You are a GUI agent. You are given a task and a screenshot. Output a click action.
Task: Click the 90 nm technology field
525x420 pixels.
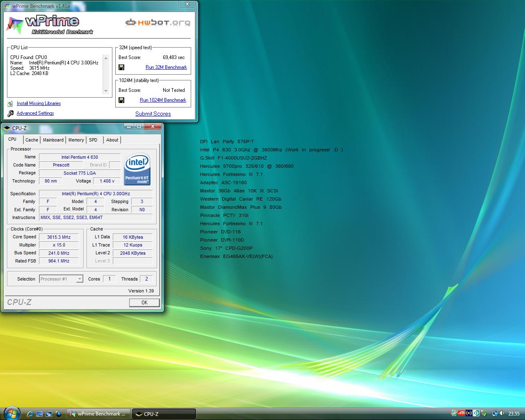coord(50,181)
